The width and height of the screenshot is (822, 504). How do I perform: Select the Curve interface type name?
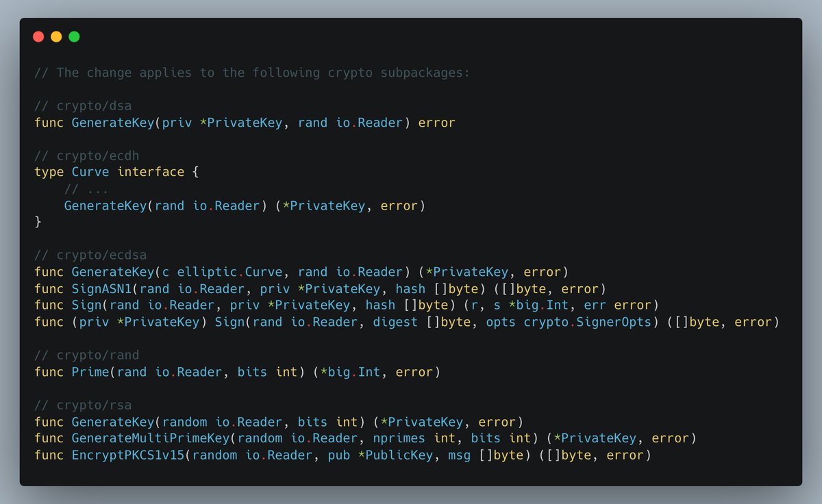pyautogui.click(x=90, y=172)
